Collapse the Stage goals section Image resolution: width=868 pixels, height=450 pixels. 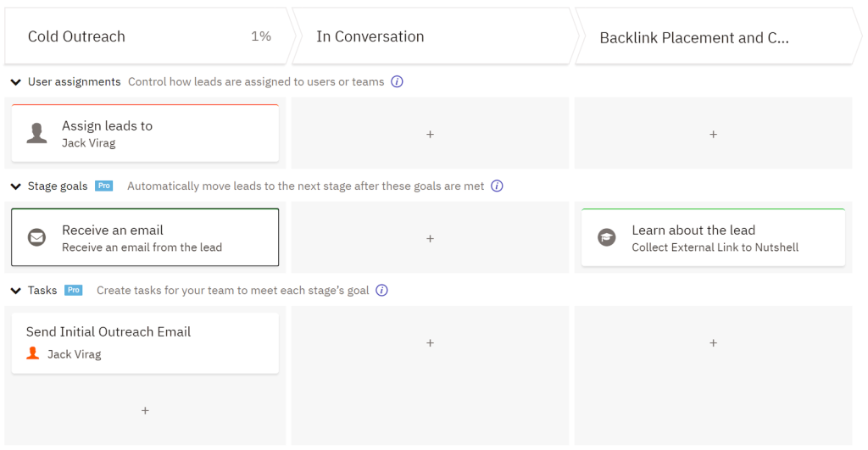point(16,186)
